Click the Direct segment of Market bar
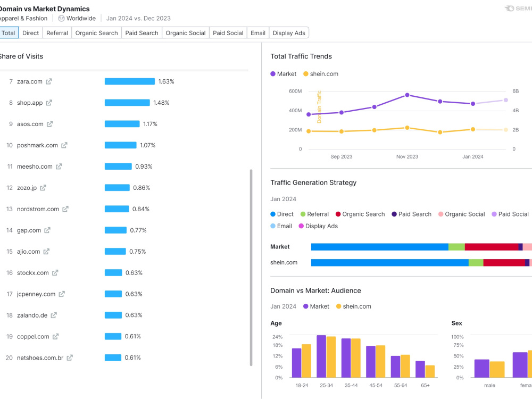The width and height of the screenshot is (532, 399). tap(380, 247)
